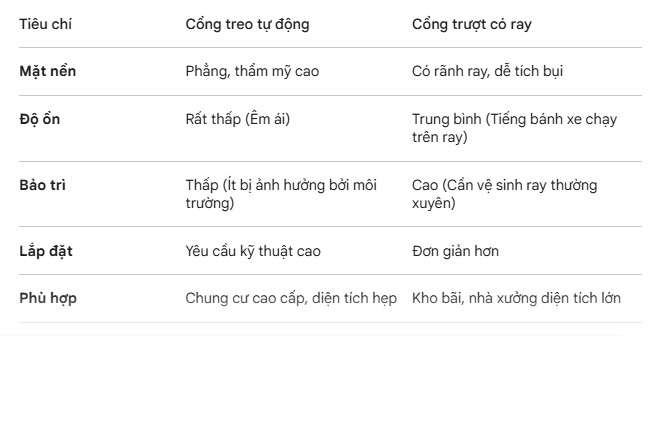Select the "Phẳng, thẩm mỹ cao" cell
The height and width of the screenshot is (448, 664).
point(252,72)
